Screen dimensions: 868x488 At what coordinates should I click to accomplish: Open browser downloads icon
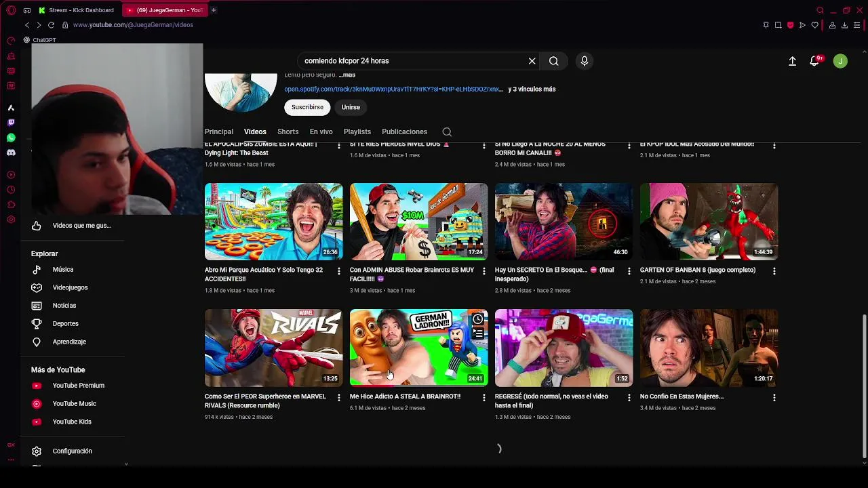(844, 25)
